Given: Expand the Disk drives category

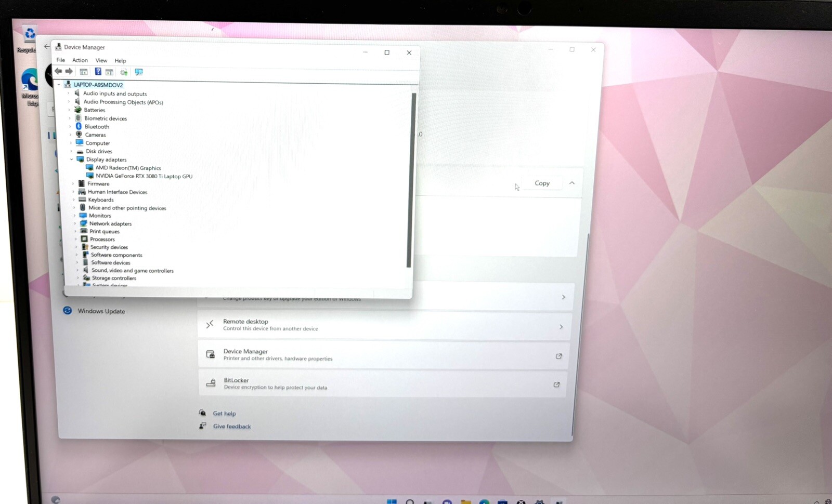Looking at the screenshot, I should tap(71, 151).
